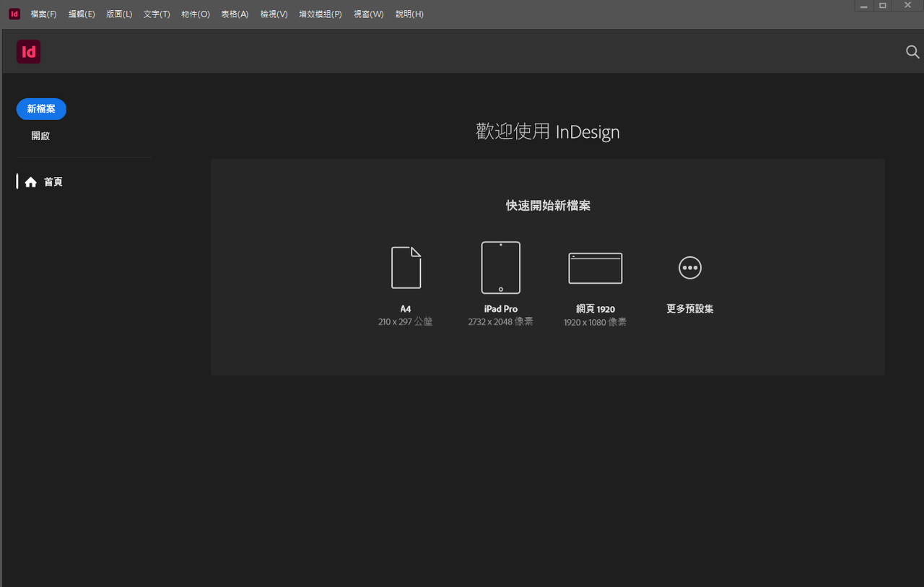Open the 增效模組(P) menu
Screen dimensions: 924x587
321,14
